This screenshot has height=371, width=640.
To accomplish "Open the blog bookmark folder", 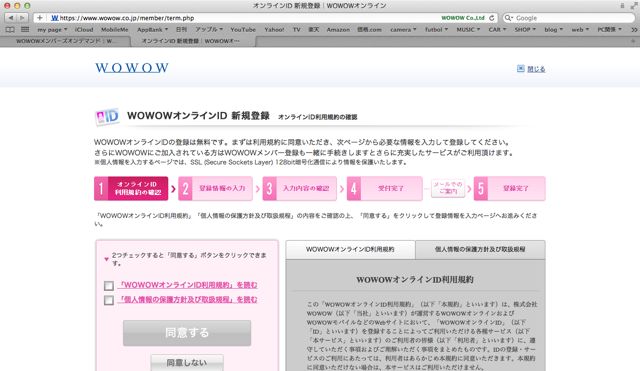I will (553, 29).
